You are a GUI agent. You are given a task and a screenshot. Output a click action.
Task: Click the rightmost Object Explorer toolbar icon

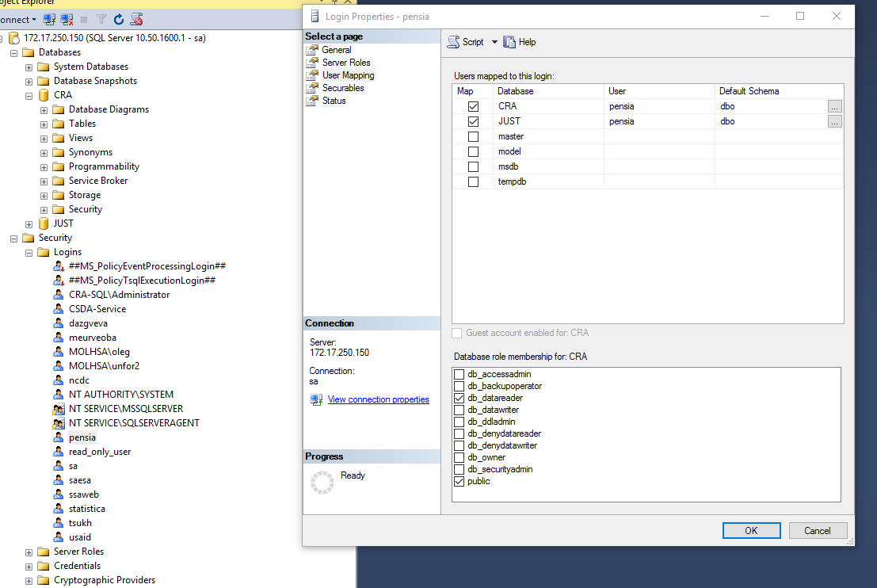click(x=137, y=19)
